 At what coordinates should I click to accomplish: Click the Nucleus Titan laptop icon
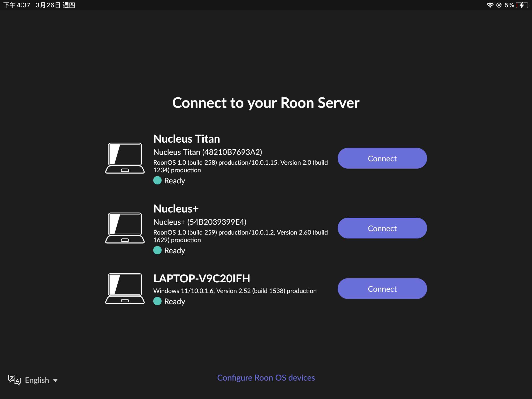125,158
